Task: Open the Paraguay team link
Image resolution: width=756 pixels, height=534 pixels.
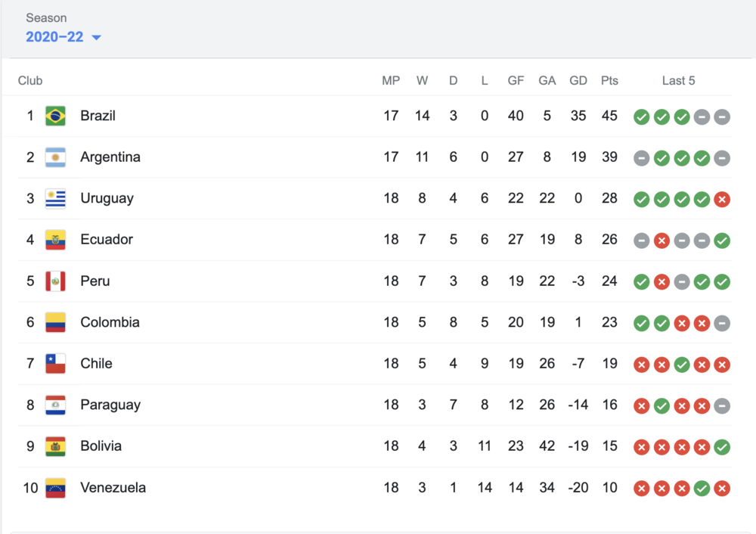Action: [x=110, y=405]
